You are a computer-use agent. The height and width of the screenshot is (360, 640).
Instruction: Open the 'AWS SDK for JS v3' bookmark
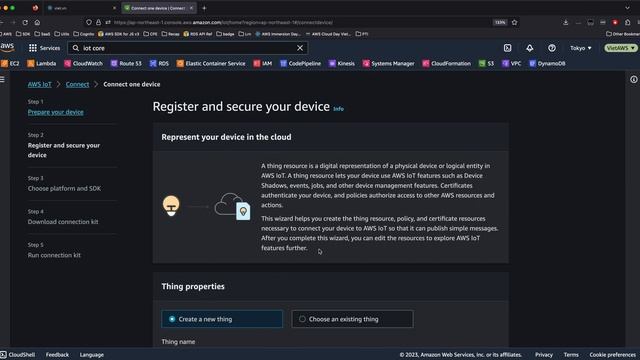click(x=119, y=34)
